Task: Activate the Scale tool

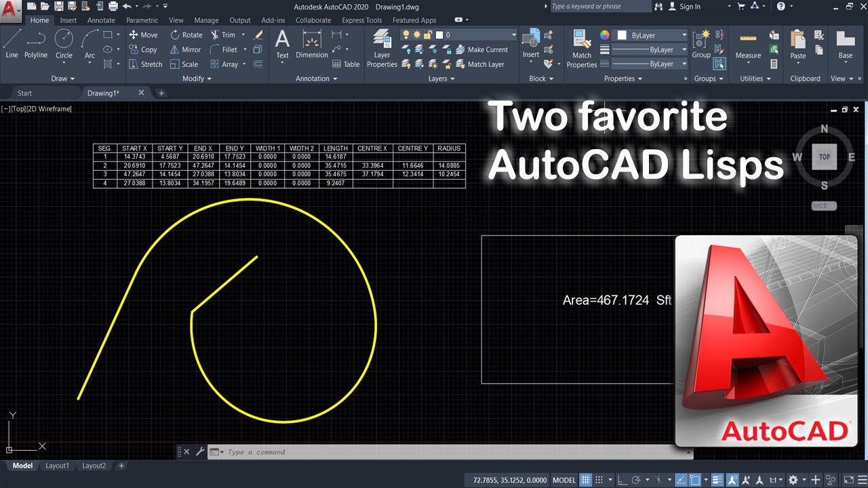Action: [x=184, y=64]
